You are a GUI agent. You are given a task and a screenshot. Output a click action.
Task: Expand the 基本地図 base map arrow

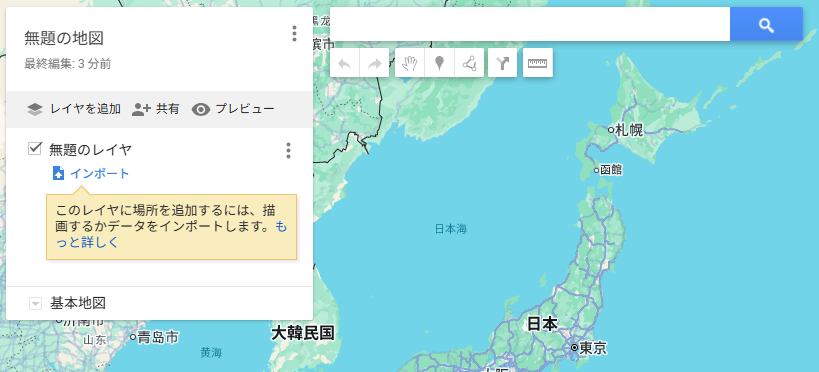point(35,303)
